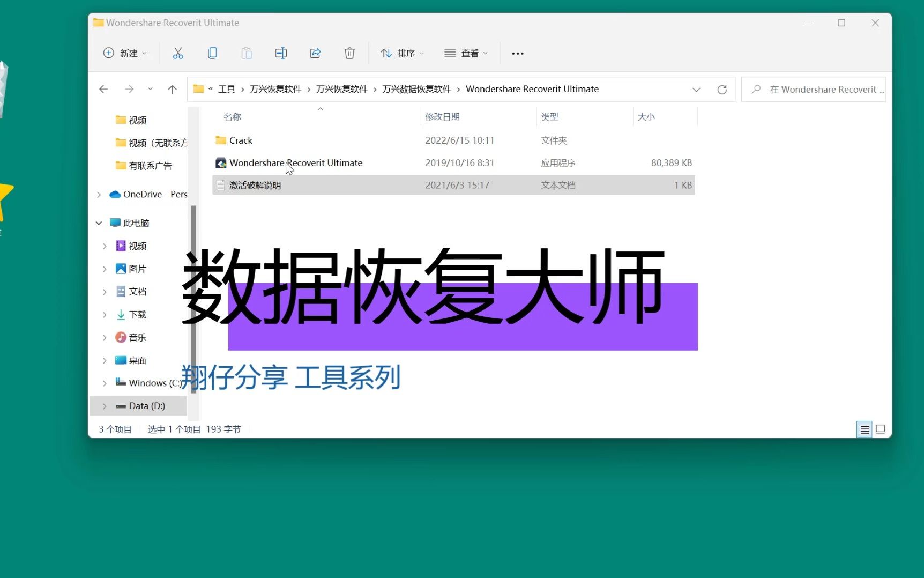Click the 2021/6/3 15:17 date cell
This screenshot has width=924, height=578.
[x=457, y=185]
